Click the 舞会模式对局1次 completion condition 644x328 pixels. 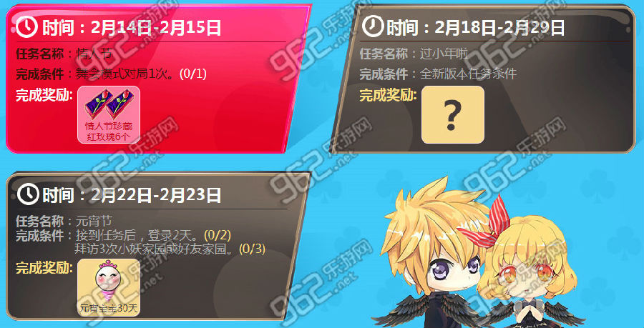(141, 74)
